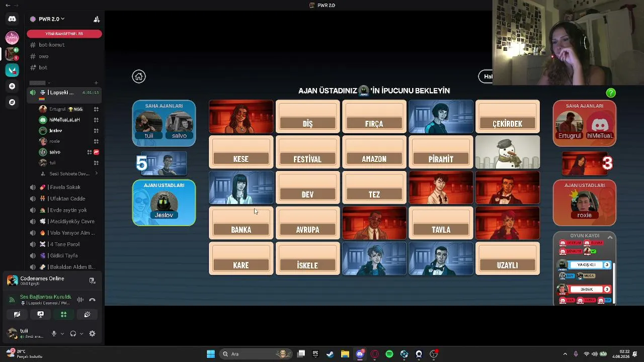Open the soundboard button
Viewport: 644px width, 362px height.
[87, 314]
